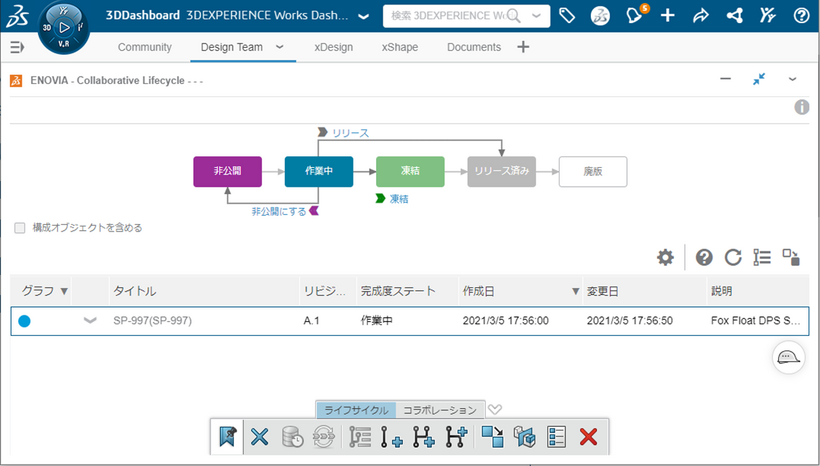Click the 凍結 transition link
This screenshot has height=466, width=820.
[x=399, y=199]
